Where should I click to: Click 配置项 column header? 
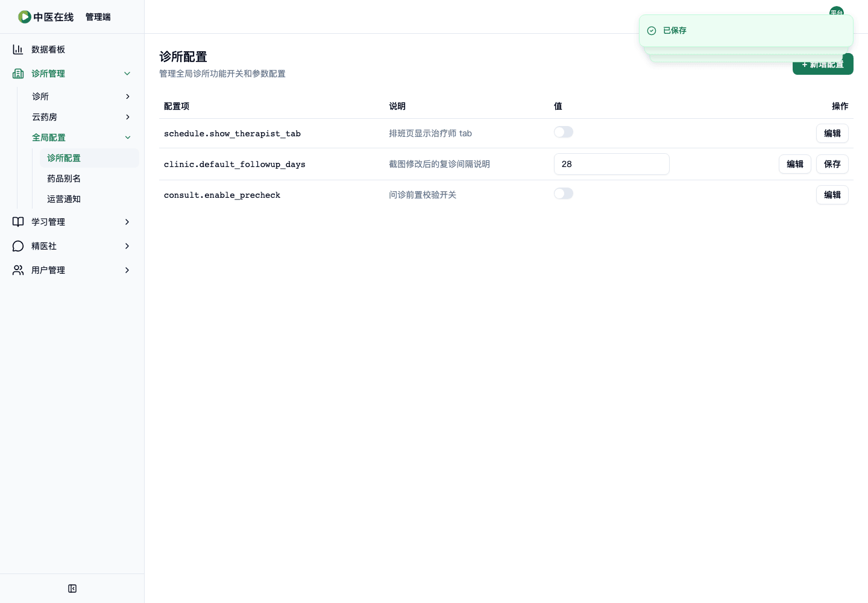pos(177,106)
